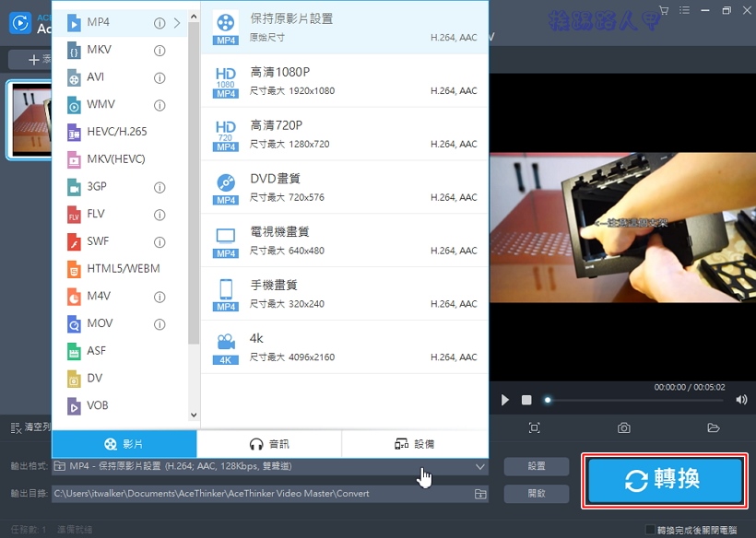Viewport: 756px width, 538px height.
Task: Click fullscreen icon below video preview
Action: tap(534, 427)
